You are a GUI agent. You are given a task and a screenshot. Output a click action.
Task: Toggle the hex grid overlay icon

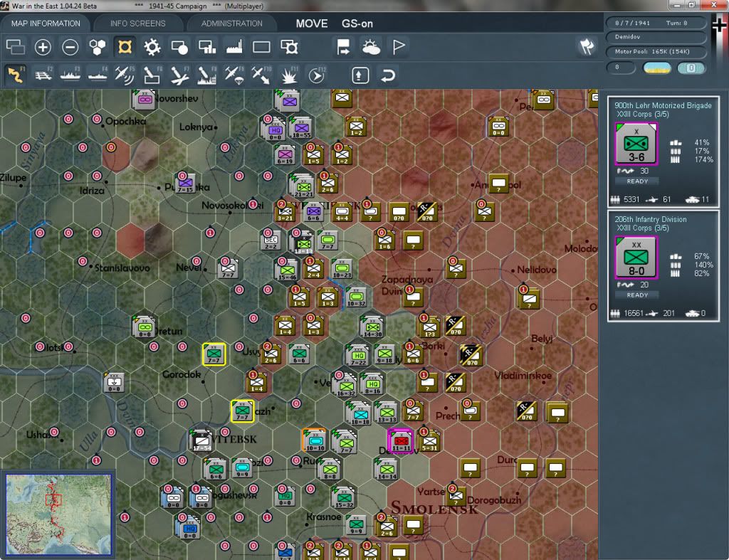pos(98,47)
